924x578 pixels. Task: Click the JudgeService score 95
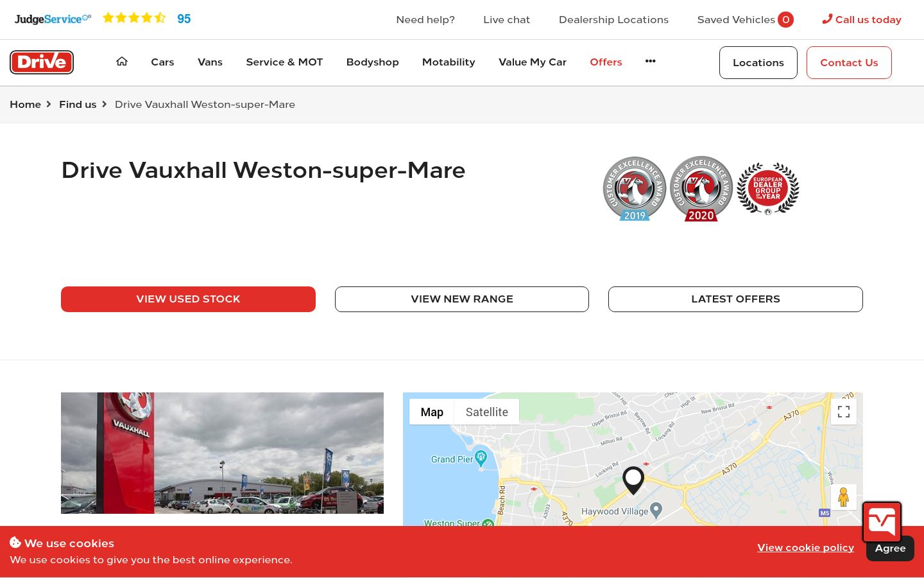(x=184, y=19)
